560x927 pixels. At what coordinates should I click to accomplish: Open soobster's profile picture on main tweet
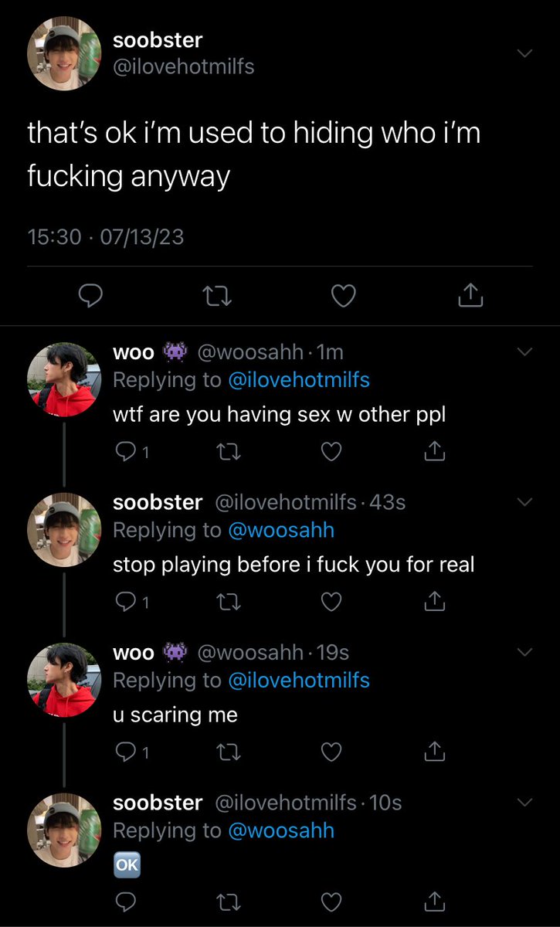tap(64, 53)
